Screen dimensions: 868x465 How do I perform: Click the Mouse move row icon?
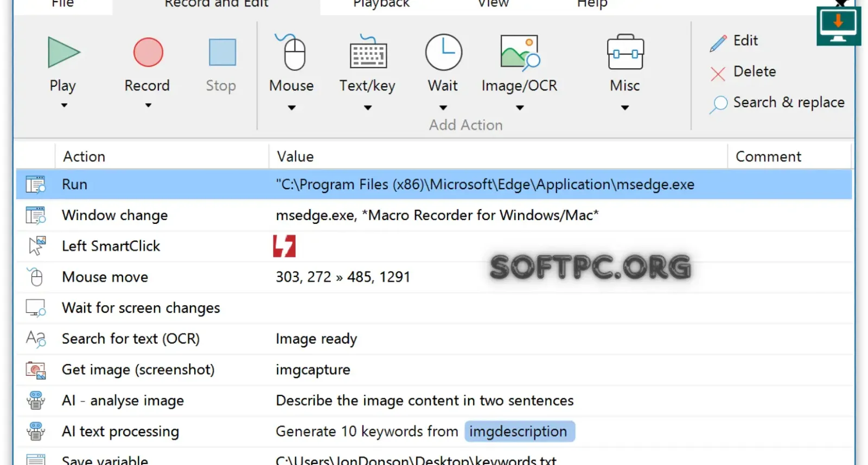click(35, 276)
